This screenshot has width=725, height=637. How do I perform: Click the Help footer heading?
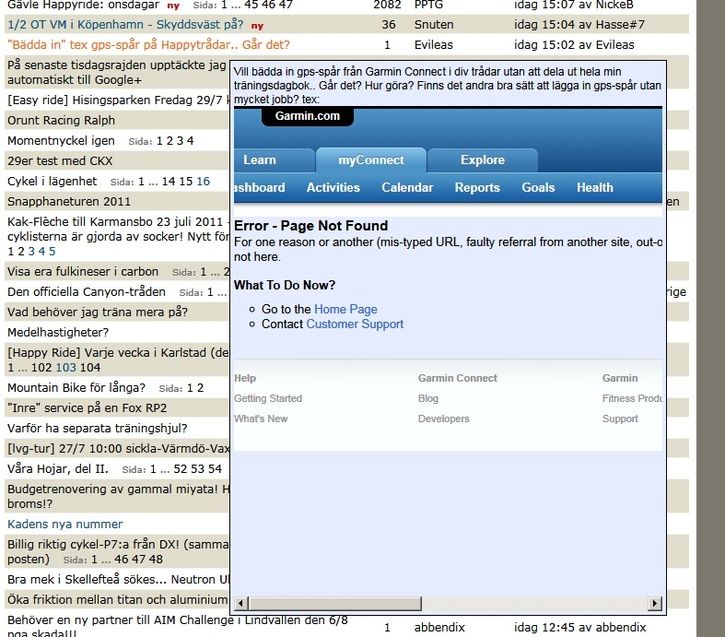click(x=245, y=378)
